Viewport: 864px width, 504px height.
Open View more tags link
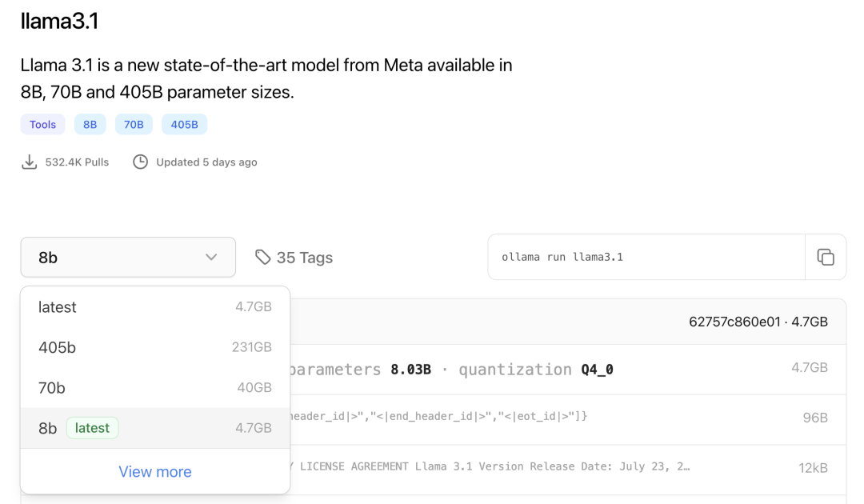coord(155,472)
